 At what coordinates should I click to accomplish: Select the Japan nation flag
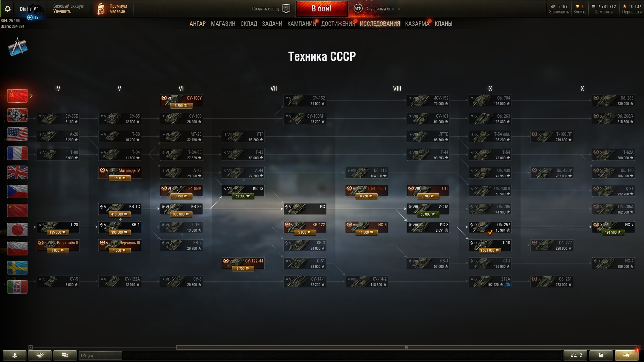[x=17, y=230]
